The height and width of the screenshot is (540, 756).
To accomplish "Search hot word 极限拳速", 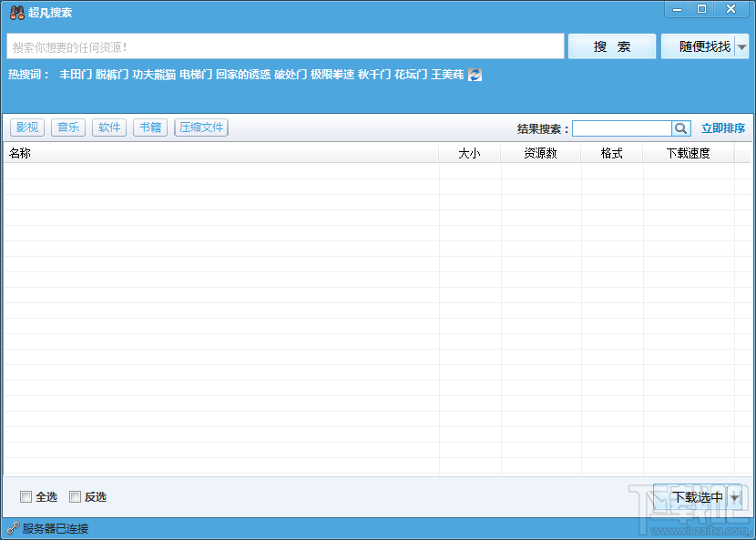I will (332, 75).
